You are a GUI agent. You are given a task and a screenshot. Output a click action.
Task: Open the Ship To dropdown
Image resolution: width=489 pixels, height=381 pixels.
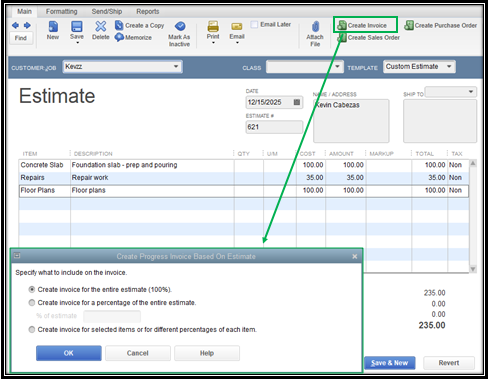471,92
